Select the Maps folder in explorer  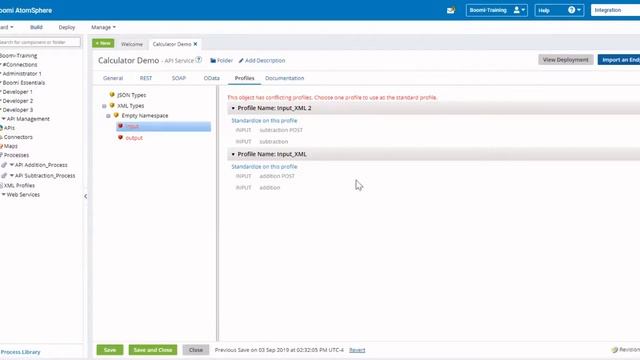click(10, 146)
